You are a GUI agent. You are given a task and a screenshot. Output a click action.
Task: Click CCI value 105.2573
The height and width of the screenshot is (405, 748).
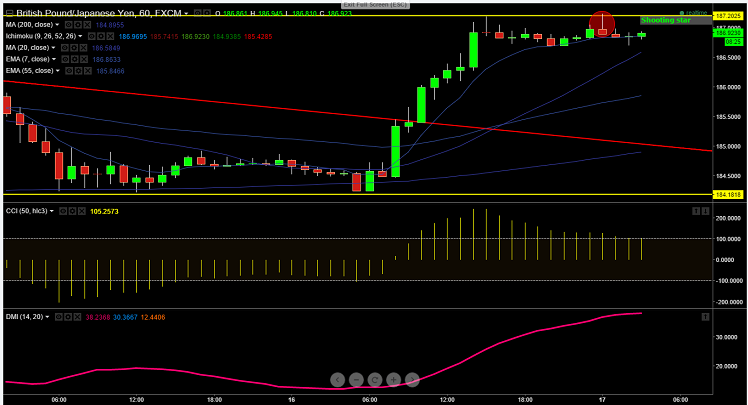(x=104, y=211)
